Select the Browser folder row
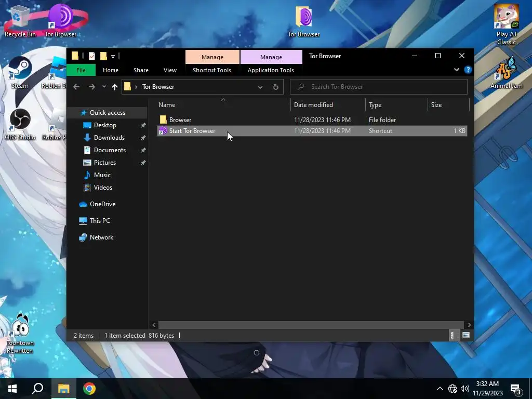 [x=312, y=120]
